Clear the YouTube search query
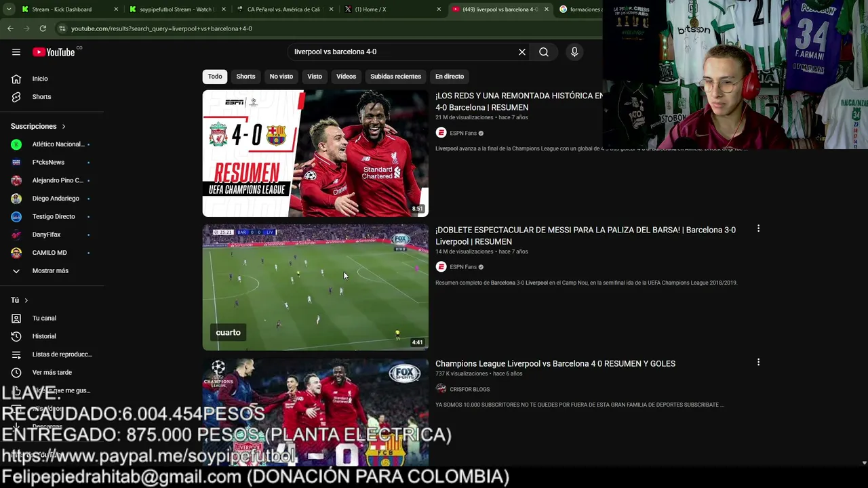 tap(522, 52)
